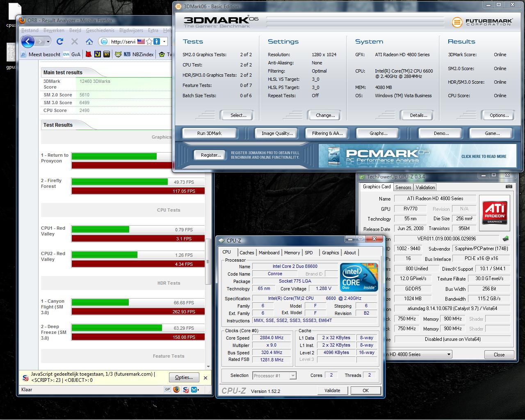Open the red bookmark icon after GvA
The width and height of the screenshot is (525, 420).
88,54
